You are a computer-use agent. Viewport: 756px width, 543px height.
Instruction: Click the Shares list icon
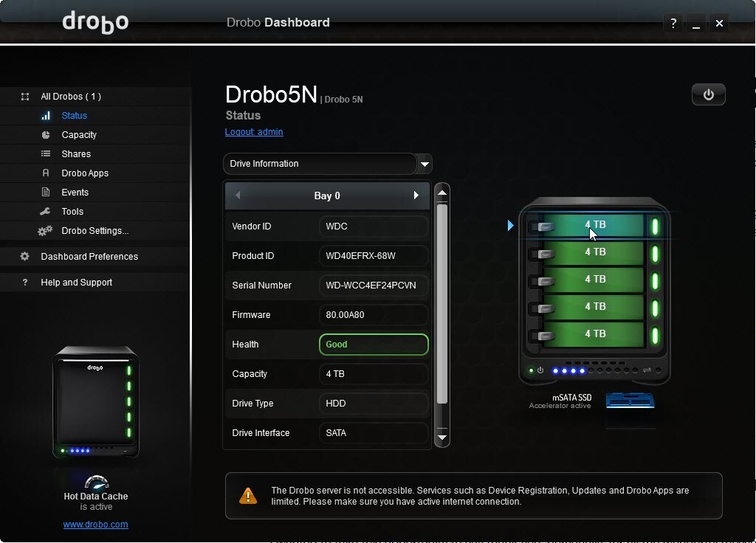point(46,153)
